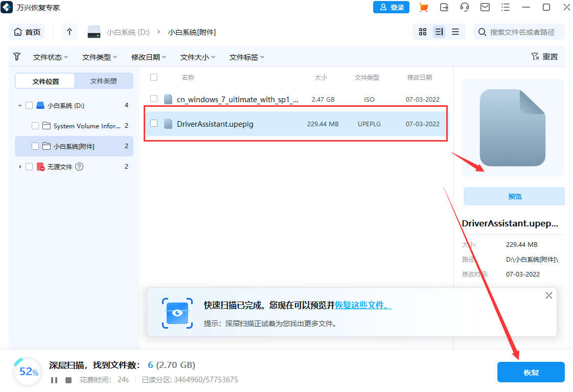The height and width of the screenshot is (392, 573).
Task: Open the shopping cart icon in the top bar
Action: [x=423, y=7]
